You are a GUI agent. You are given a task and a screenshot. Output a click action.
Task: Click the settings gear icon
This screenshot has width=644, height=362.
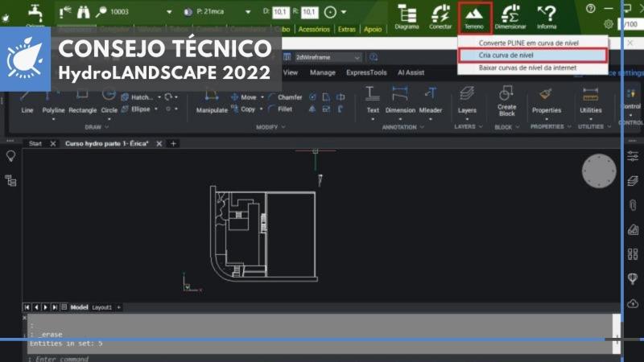pos(609,24)
